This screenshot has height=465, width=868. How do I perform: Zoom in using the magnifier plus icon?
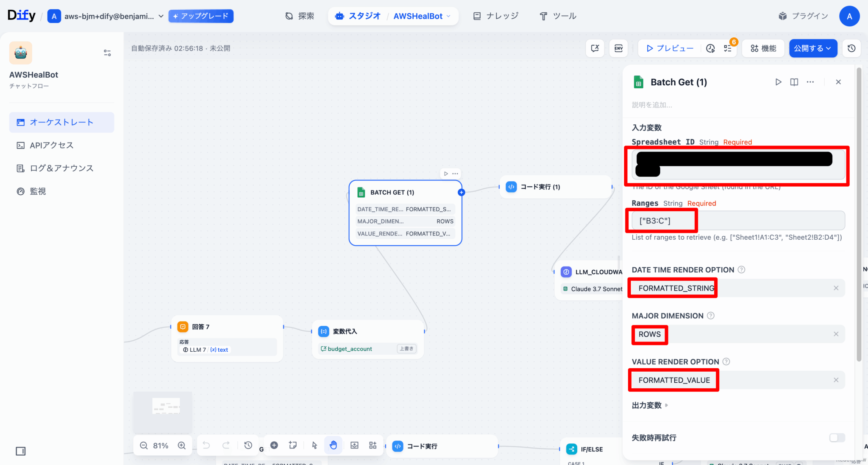tap(182, 445)
